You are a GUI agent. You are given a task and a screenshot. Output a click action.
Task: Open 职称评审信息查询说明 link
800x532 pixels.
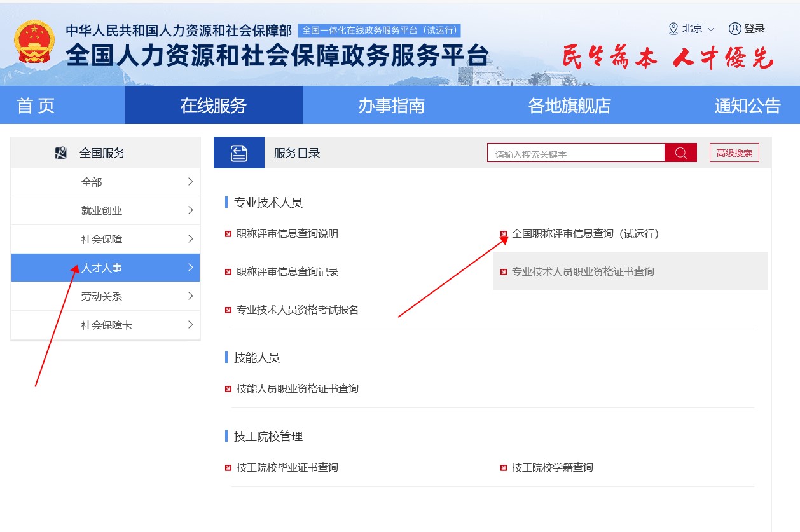(287, 234)
